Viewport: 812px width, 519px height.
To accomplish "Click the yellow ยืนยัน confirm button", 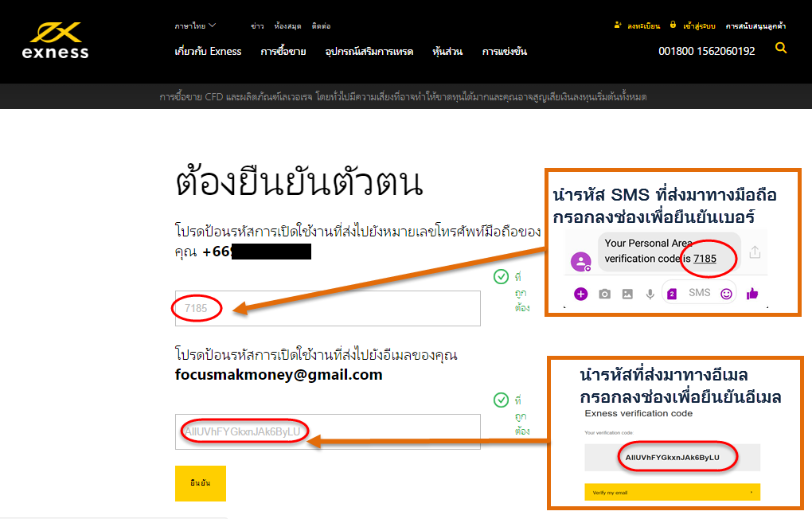I will click(201, 483).
